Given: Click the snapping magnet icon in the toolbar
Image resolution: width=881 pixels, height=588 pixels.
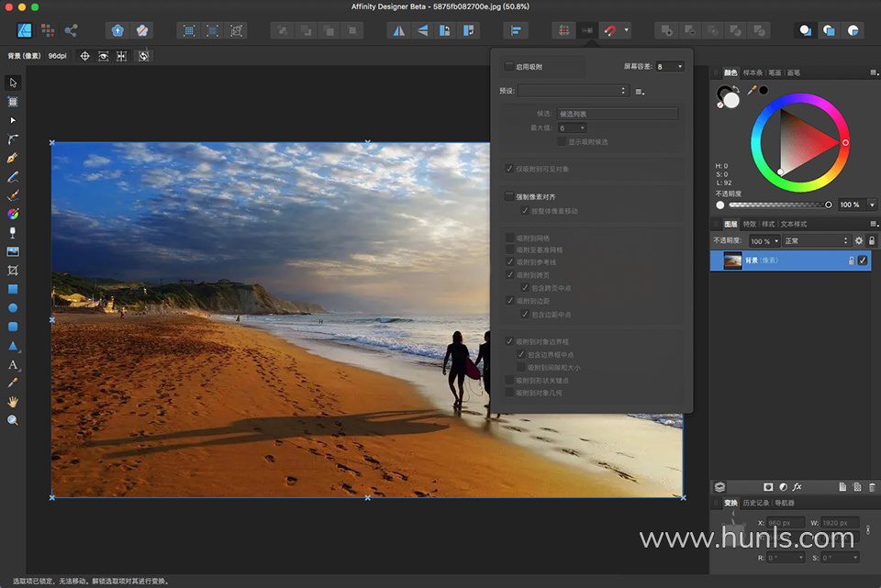Looking at the screenshot, I should click(x=610, y=30).
